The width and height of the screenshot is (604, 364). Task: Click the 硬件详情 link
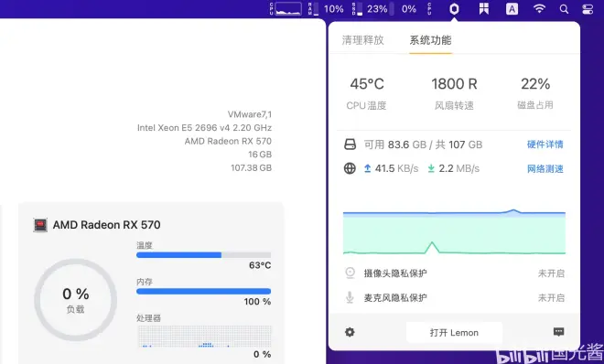pyautogui.click(x=545, y=145)
